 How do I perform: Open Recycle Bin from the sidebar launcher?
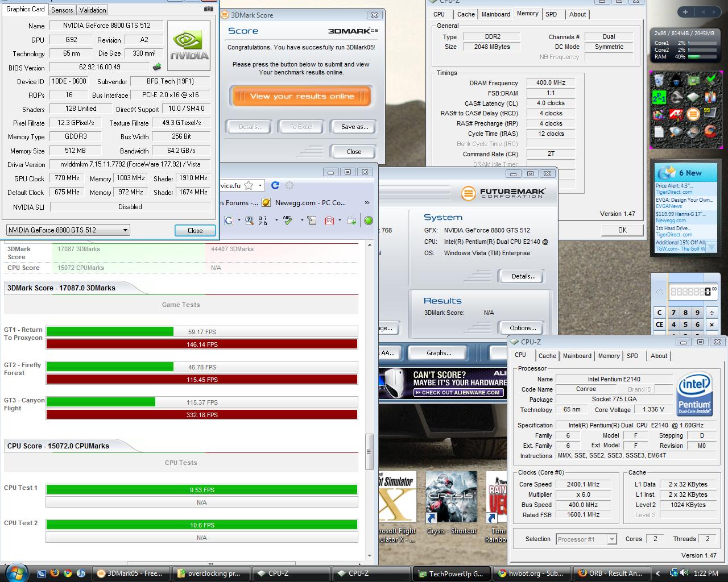659,80
